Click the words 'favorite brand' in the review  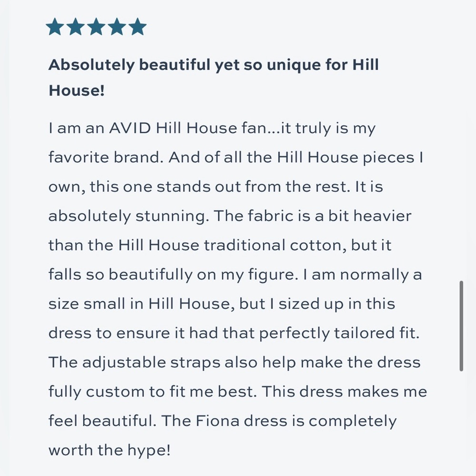(x=104, y=157)
